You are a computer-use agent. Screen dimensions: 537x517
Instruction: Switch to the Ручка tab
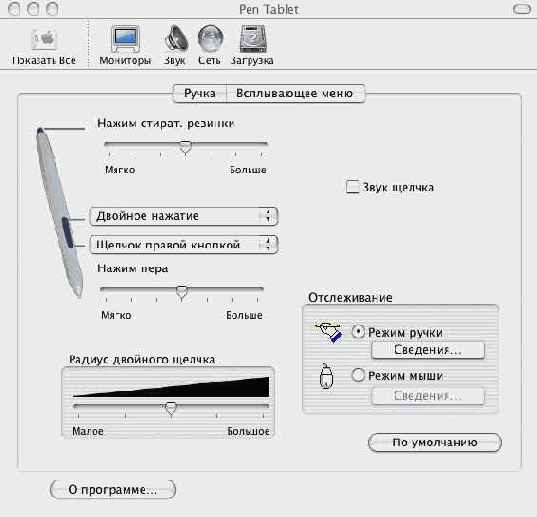[x=200, y=93]
